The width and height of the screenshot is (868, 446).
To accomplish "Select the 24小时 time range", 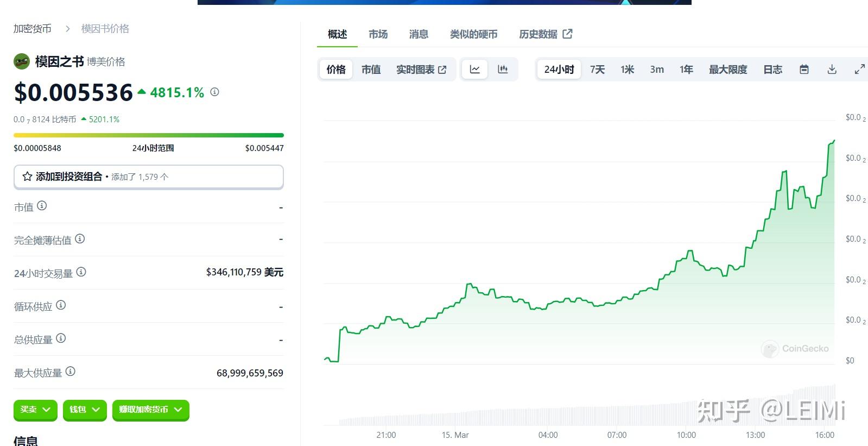I will (x=559, y=70).
